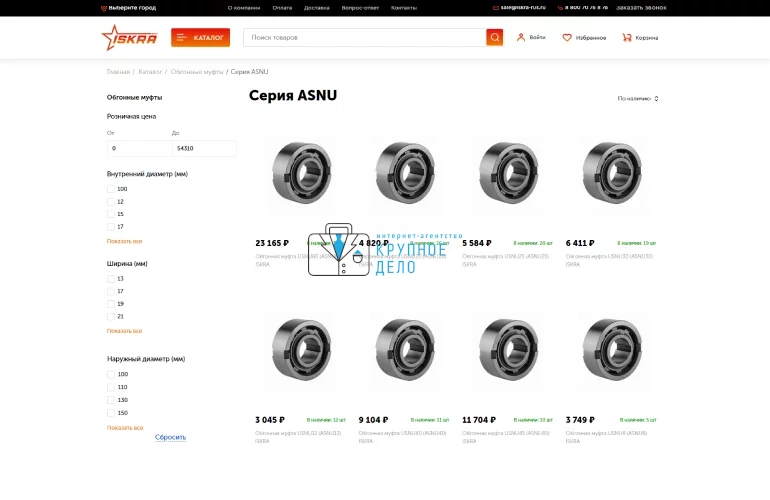
Task: Go to Каталог breadcrumb
Action: point(150,72)
